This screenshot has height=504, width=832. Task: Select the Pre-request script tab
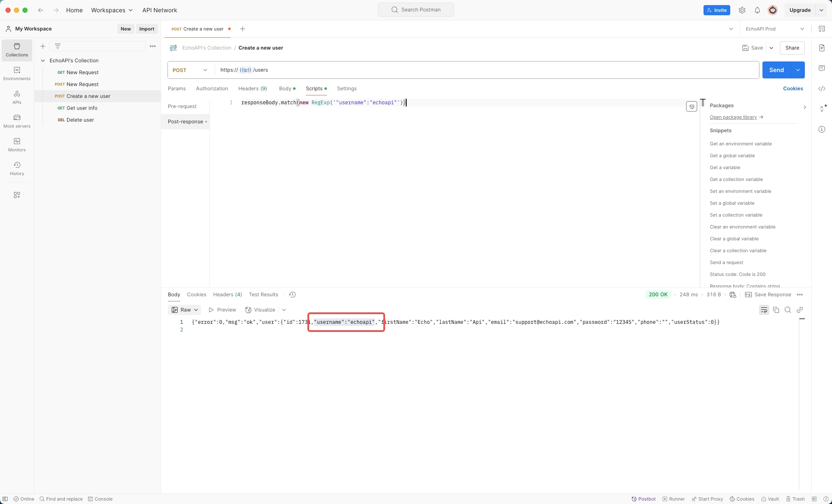(x=182, y=106)
